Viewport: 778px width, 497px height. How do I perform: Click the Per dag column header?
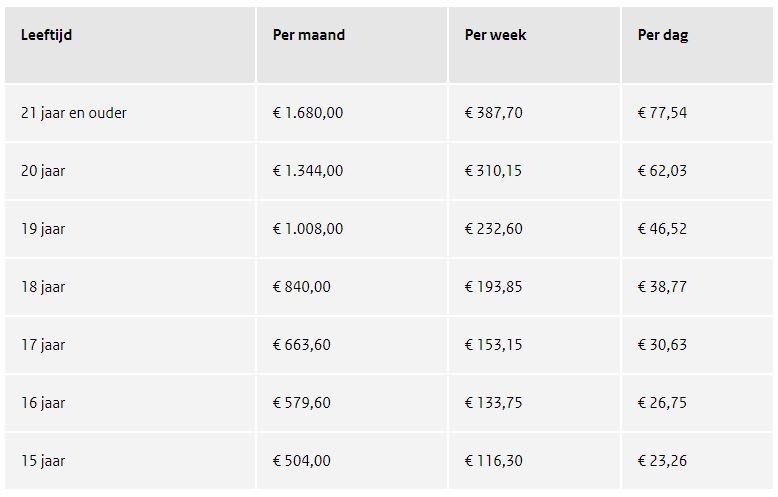click(663, 35)
